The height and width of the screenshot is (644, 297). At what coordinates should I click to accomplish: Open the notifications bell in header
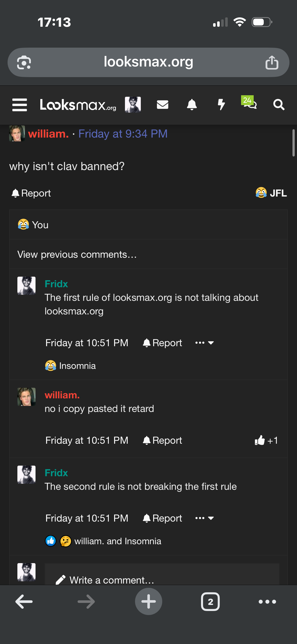192,105
